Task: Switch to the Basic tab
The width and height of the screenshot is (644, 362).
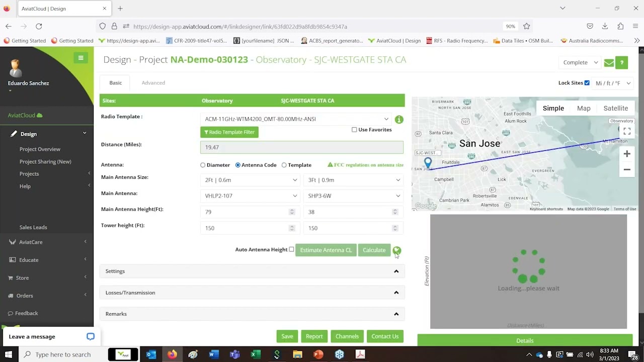Action: click(x=115, y=83)
